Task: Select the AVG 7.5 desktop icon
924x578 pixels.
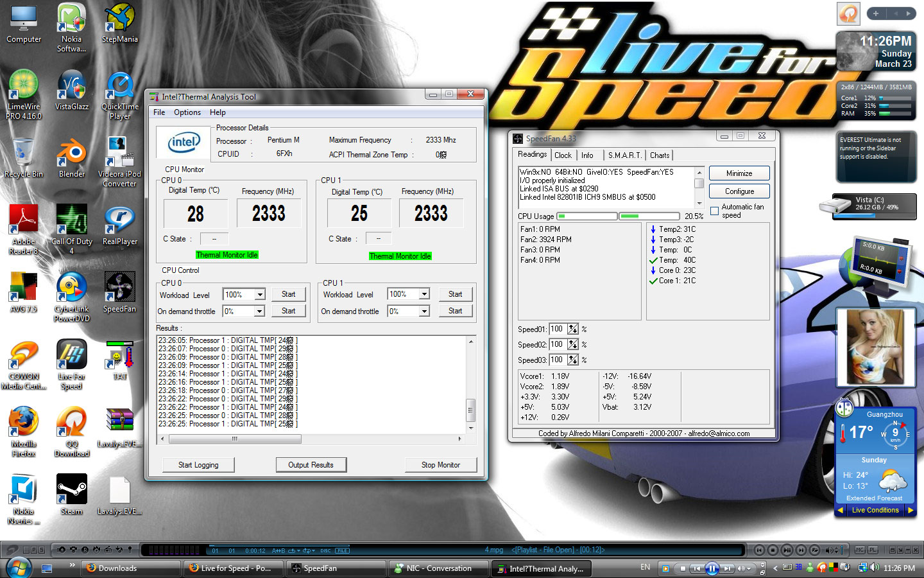Action: tap(24, 293)
